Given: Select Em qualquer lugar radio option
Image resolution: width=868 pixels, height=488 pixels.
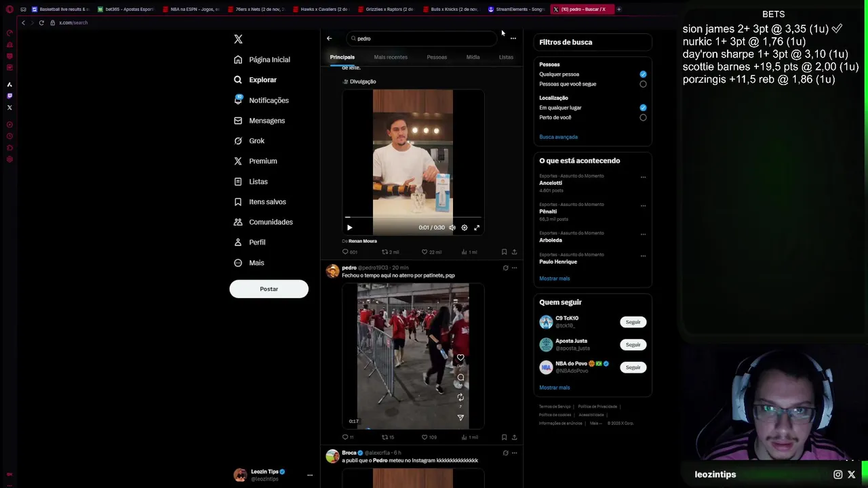Looking at the screenshot, I should click(x=643, y=108).
